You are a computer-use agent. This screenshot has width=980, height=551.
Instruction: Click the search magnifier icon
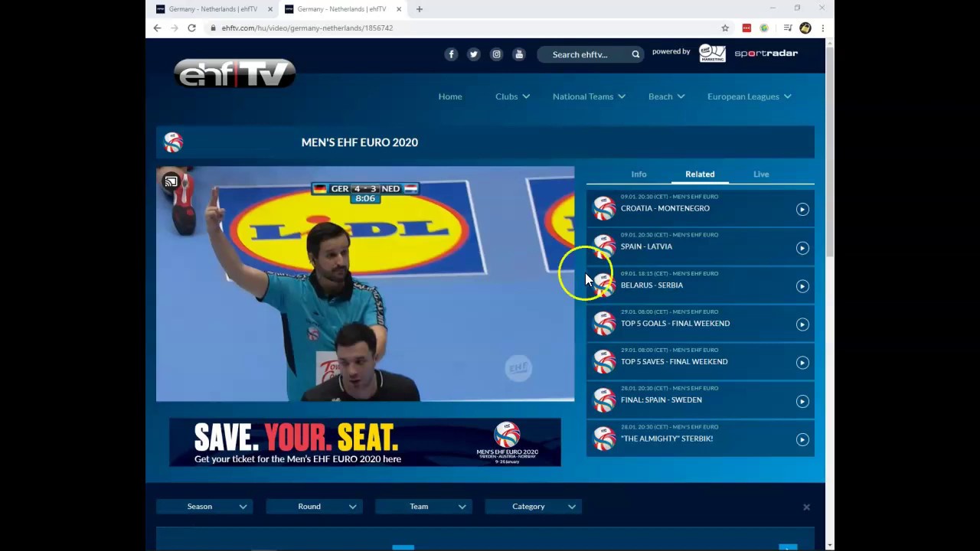(635, 54)
